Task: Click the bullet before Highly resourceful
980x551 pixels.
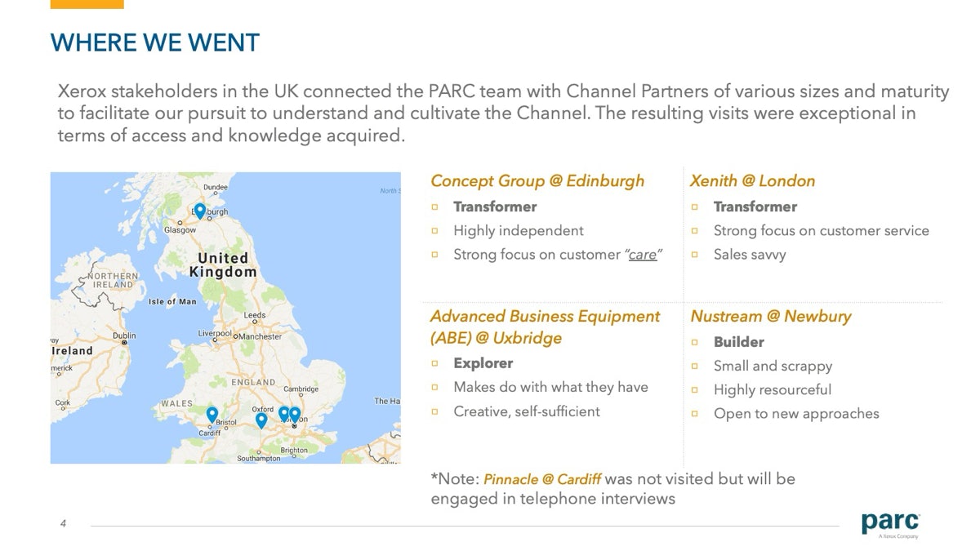Action: click(695, 390)
